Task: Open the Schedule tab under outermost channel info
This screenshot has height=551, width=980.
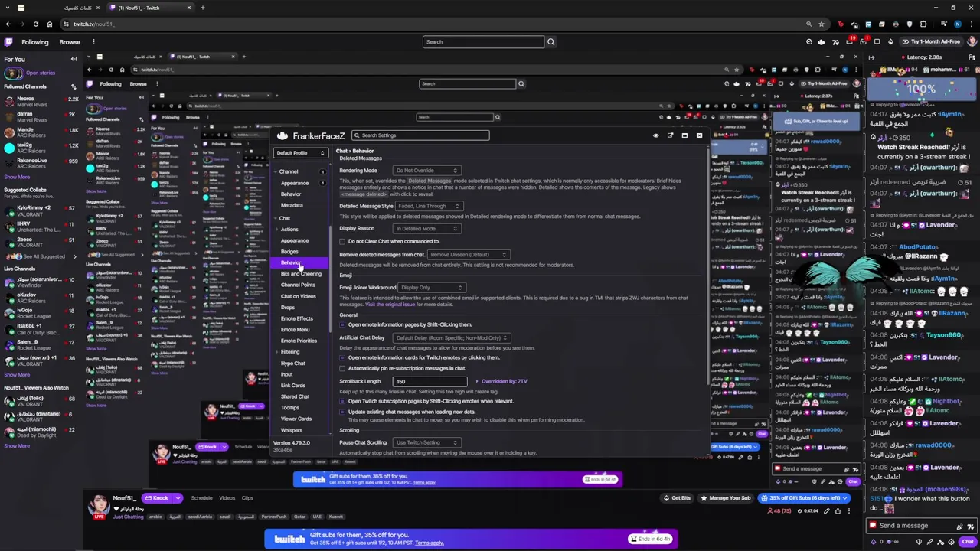Action: [x=202, y=498]
